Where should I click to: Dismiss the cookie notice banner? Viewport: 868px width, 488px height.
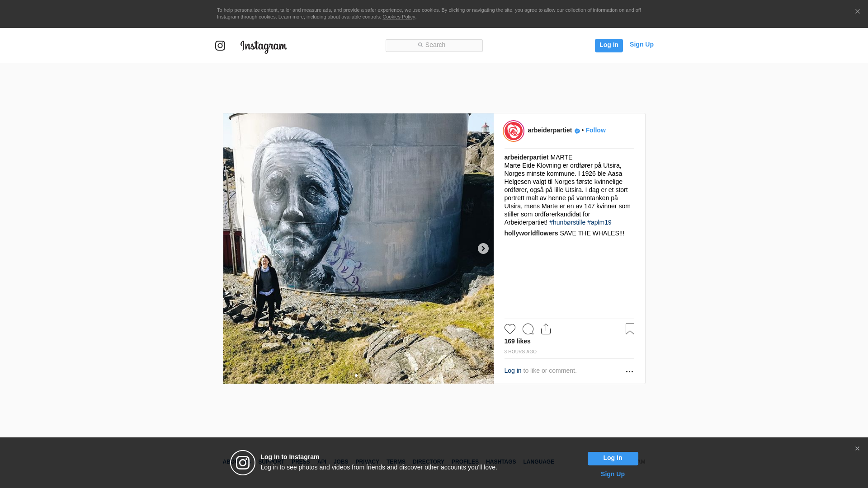[857, 12]
